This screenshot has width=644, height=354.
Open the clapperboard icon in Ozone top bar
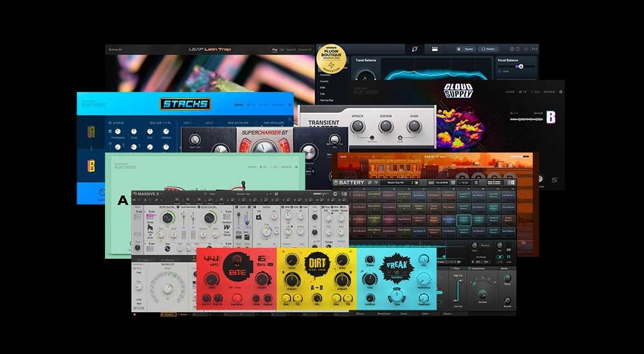tap(435, 49)
